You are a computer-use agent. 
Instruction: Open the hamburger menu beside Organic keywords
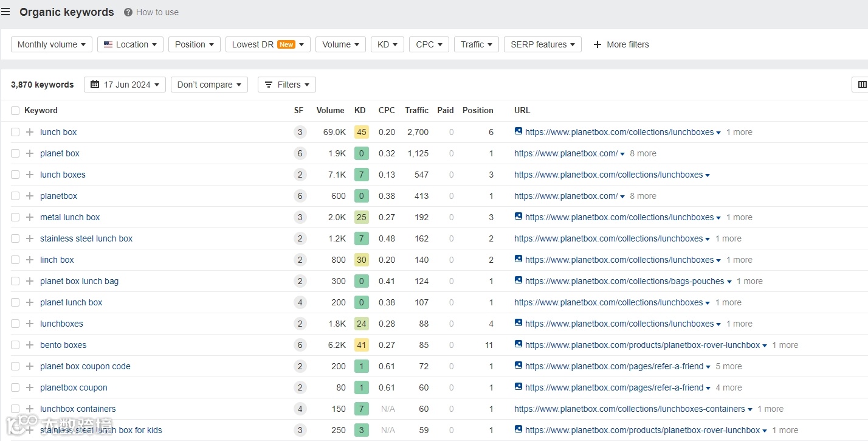point(5,12)
